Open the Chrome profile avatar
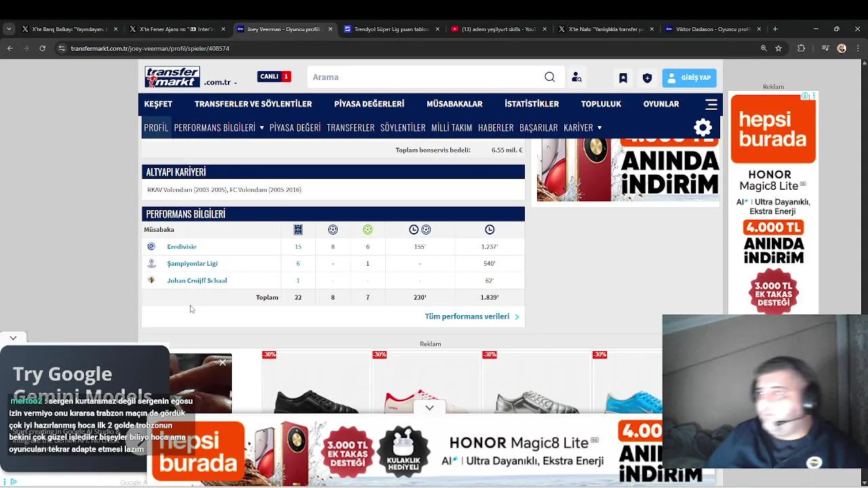Screen dimensions: 868x488 [842, 48]
